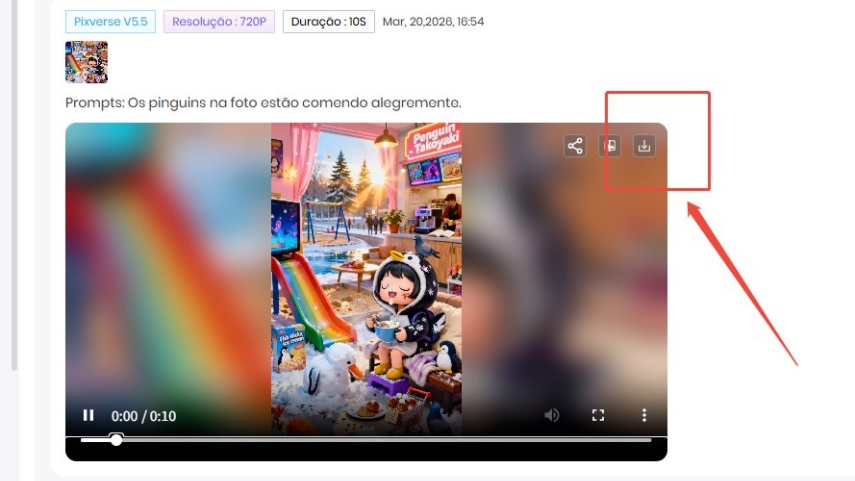855x481 pixels.
Task: Pause the video playback
Action: [x=88, y=416]
